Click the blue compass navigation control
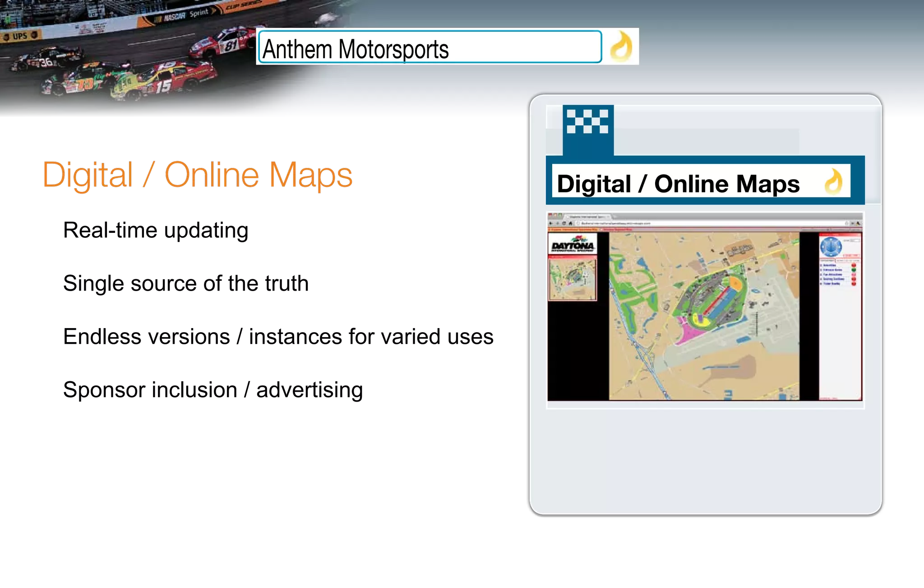This screenshot has height=588, width=924. [831, 246]
